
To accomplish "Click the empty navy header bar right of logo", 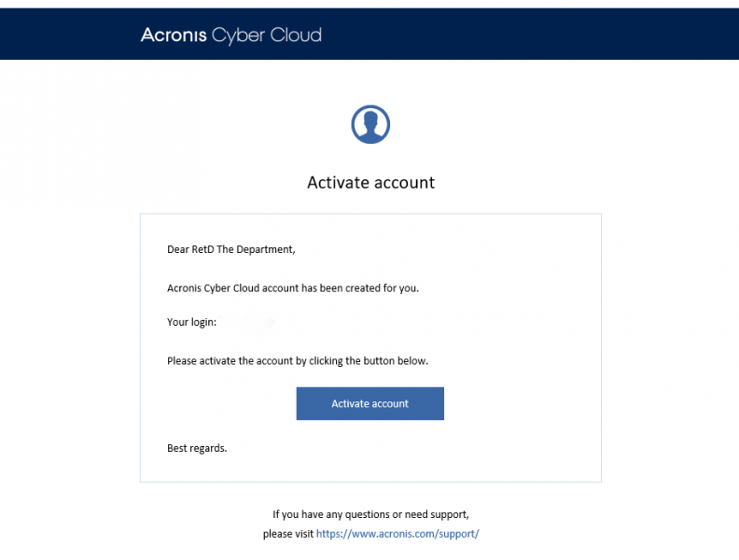I will coord(528,34).
